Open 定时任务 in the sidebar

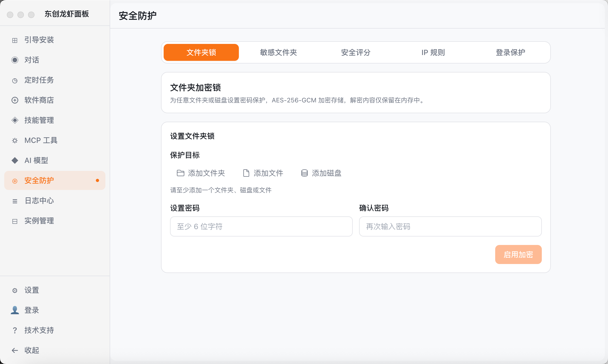point(55,80)
